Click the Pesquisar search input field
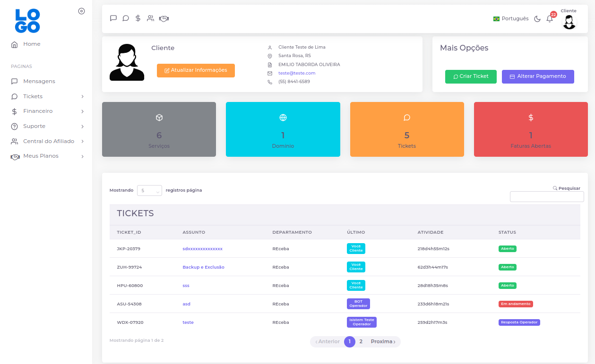 [547, 197]
